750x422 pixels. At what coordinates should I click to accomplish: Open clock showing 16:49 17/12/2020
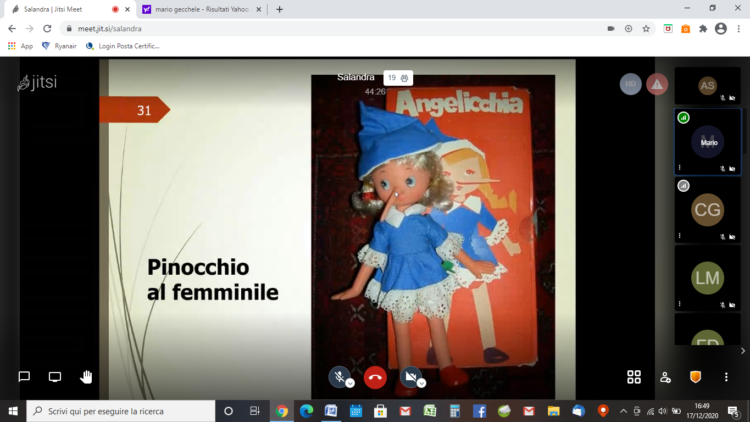click(702, 411)
